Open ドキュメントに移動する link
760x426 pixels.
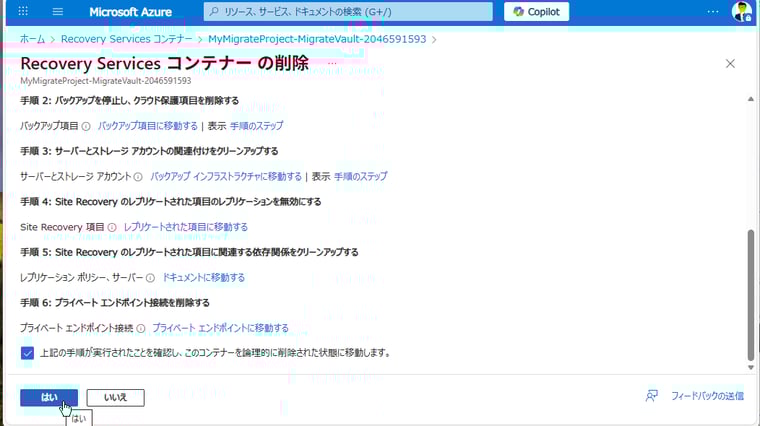coord(203,278)
